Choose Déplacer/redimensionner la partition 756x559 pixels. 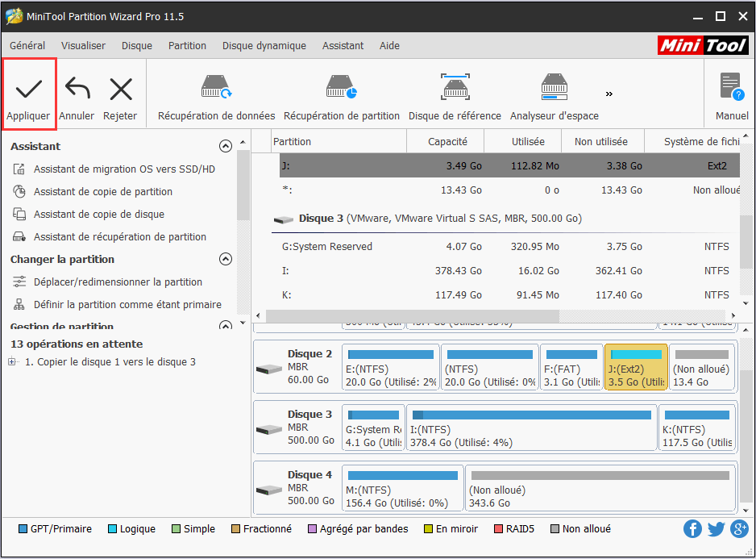click(x=118, y=282)
